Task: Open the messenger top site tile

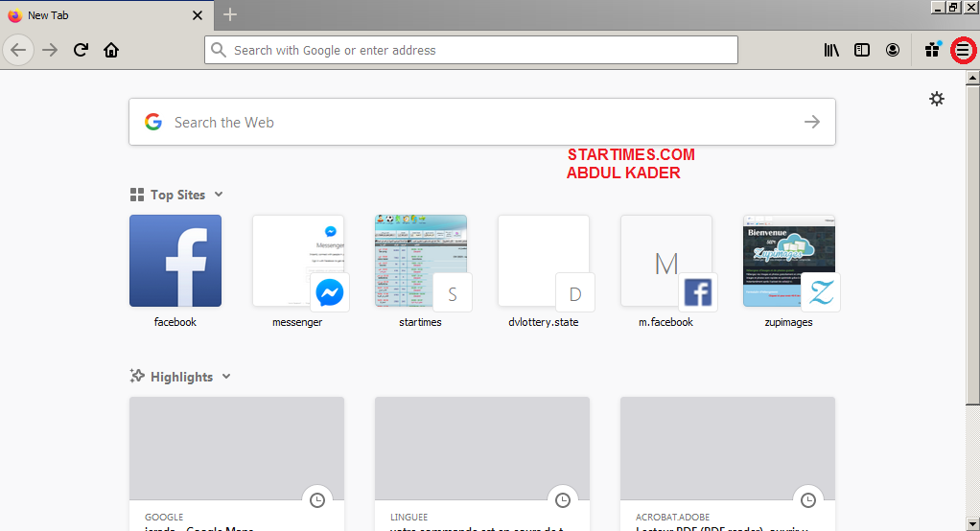Action: [298, 261]
